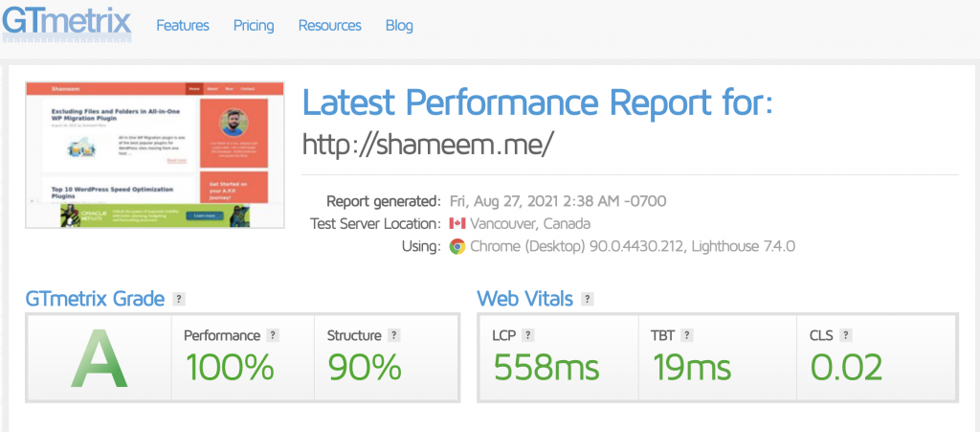The width and height of the screenshot is (980, 432).
Task: Click the 558ms LCP value
Action: click(x=546, y=368)
